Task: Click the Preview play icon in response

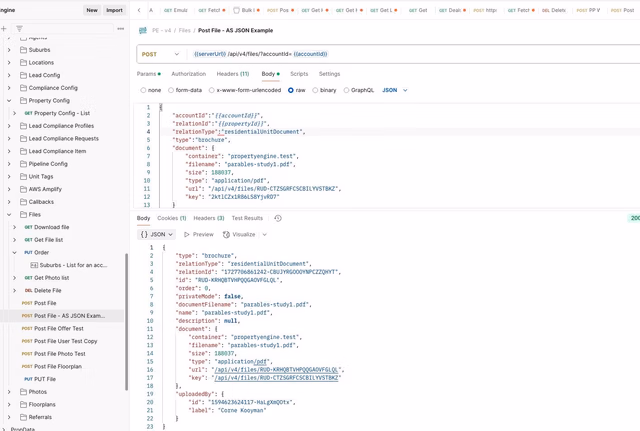Action: (x=186, y=234)
